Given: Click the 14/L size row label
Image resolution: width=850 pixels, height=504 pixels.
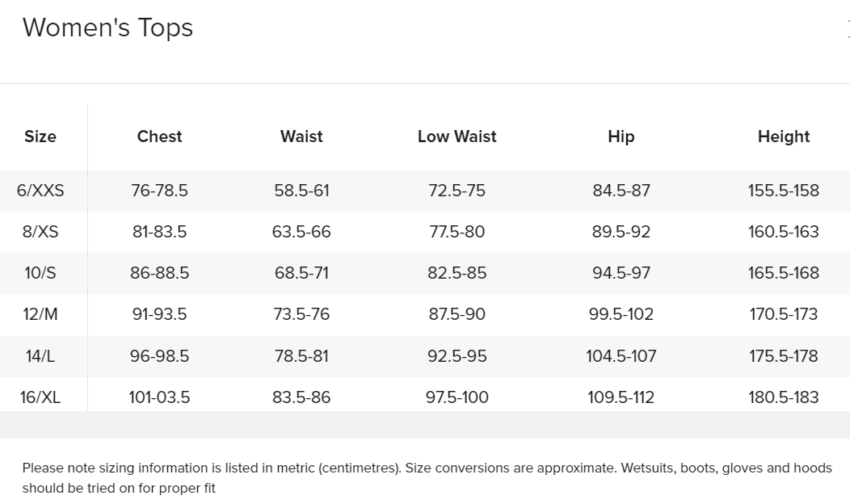Looking at the screenshot, I should coord(40,356).
